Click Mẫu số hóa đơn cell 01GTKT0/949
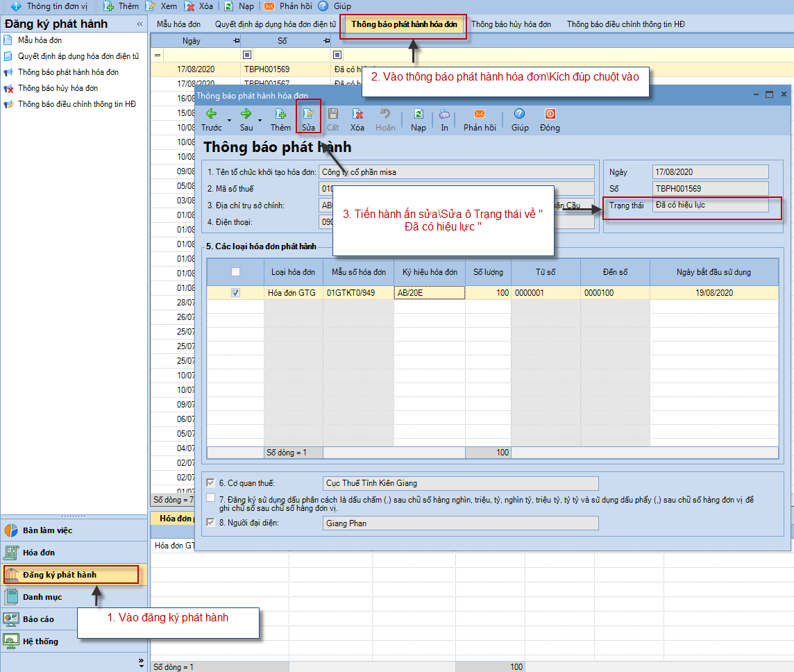Image resolution: width=794 pixels, height=672 pixels. 359,293
